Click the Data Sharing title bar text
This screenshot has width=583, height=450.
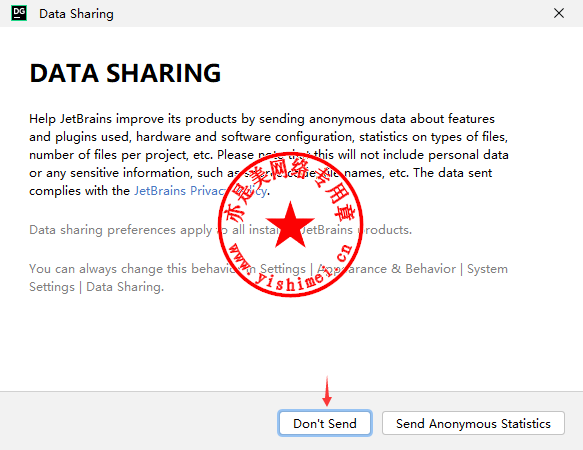click(76, 14)
